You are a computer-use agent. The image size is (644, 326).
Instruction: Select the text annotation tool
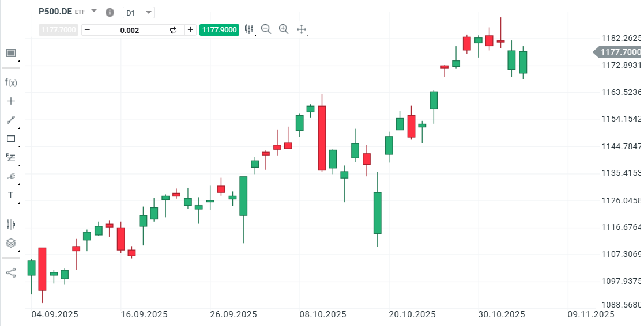pyautogui.click(x=11, y=195)
